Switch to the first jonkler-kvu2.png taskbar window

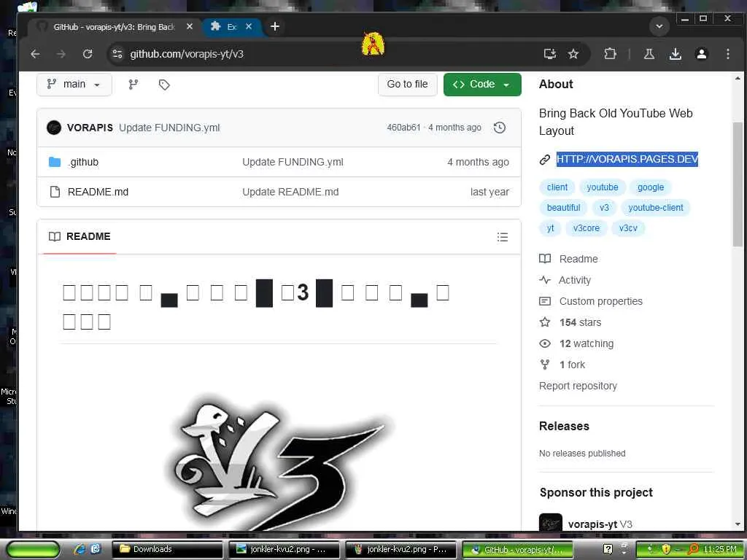coord(284,550)
